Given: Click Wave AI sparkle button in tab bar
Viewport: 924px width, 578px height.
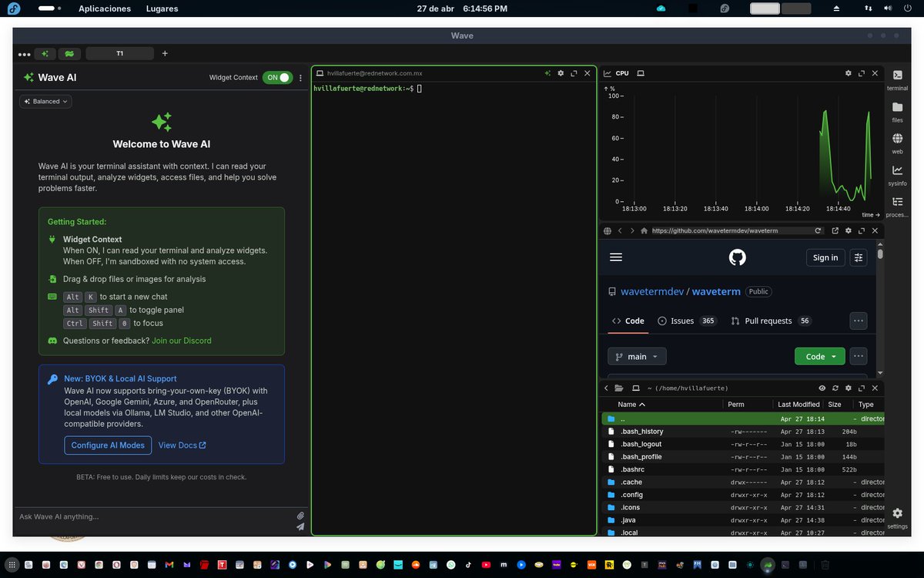Looking at the screenshot, I should [46, 54].
